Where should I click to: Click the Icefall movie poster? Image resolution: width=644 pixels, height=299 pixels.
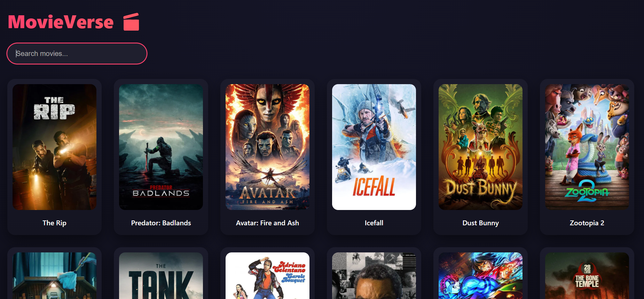point(374,147)
